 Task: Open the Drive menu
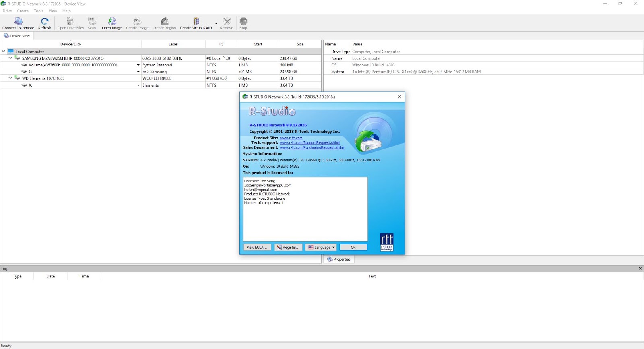(x=7, y=11)
